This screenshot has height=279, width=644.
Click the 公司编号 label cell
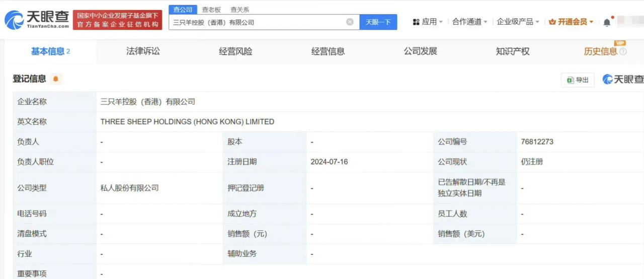pos(475,142)
